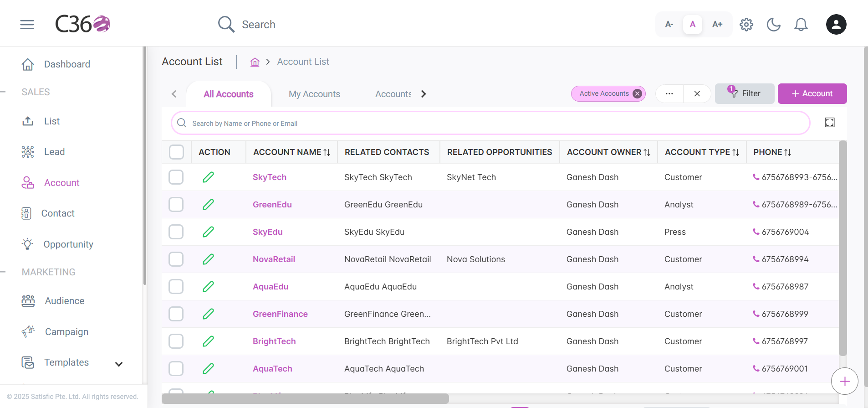Select the AquaTech row checkbox
Screen dimensions: 868x408
click(x=176, y=368)
